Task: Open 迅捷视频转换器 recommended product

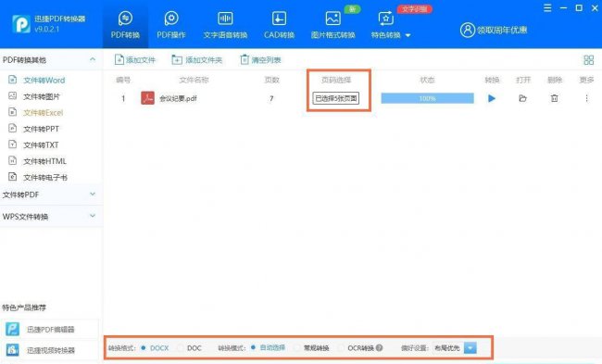Action: tap(51, 350)
